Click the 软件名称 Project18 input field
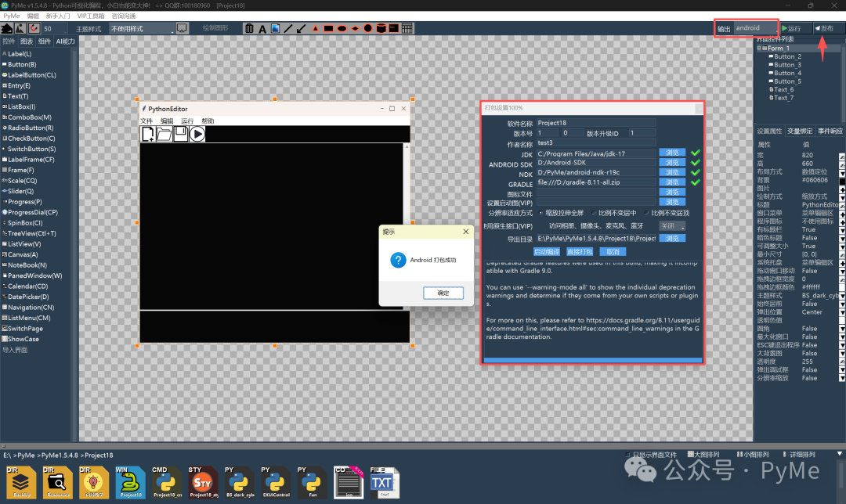846x504 pixels. pos(596,123)
